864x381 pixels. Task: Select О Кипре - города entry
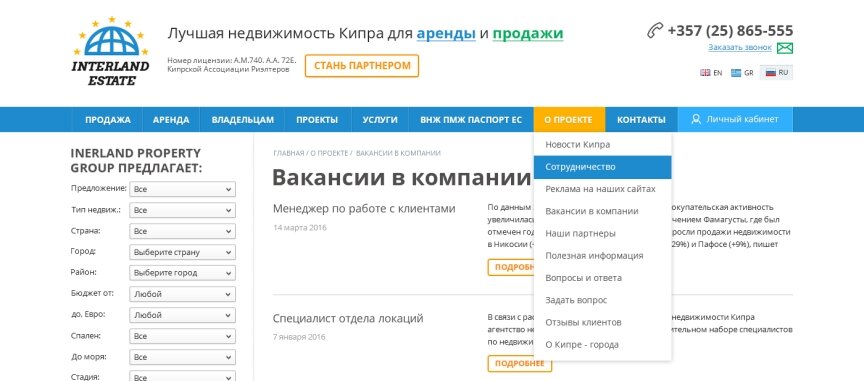pos(602,345)
